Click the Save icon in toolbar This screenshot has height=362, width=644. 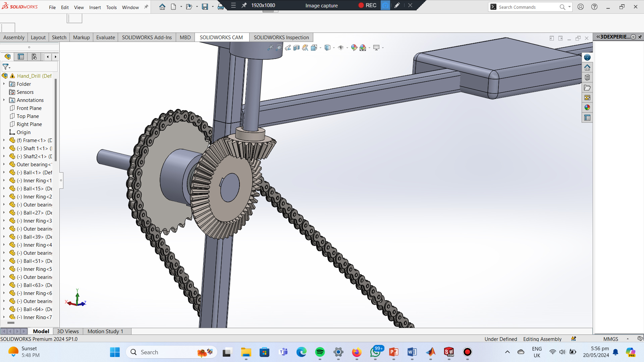(205, 7)
